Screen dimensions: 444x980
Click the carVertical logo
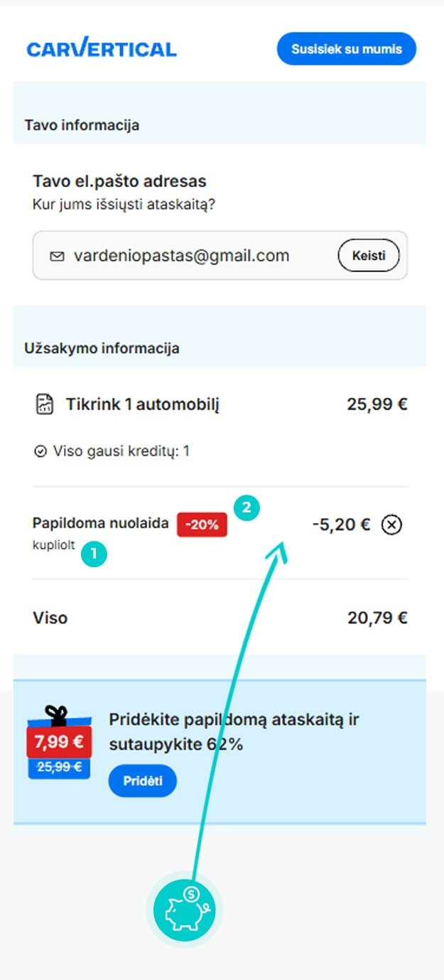[x=102, y=49]
